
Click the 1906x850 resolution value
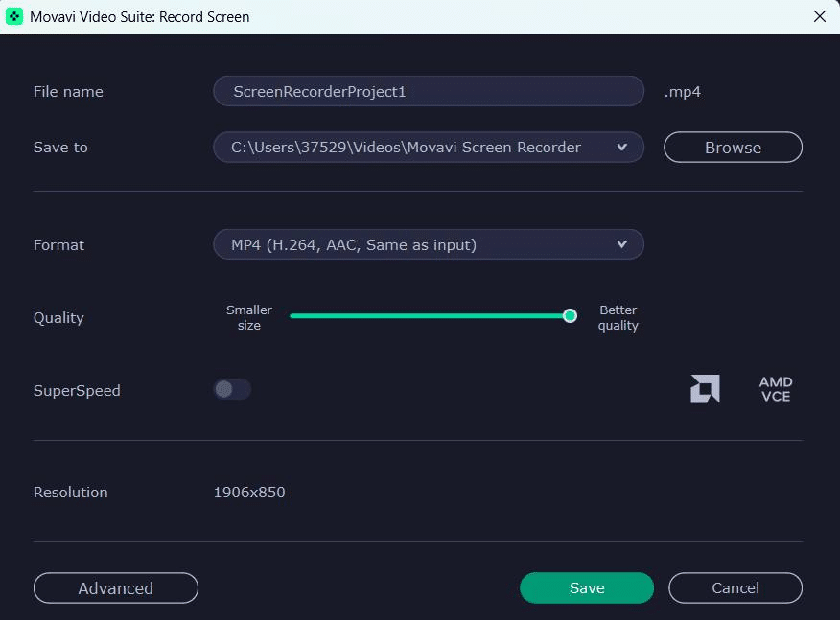coord(249,493)
